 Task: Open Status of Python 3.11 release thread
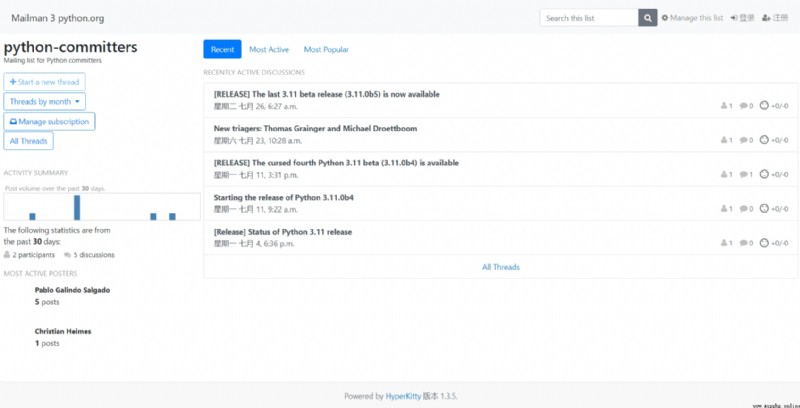tap(283, 232)
